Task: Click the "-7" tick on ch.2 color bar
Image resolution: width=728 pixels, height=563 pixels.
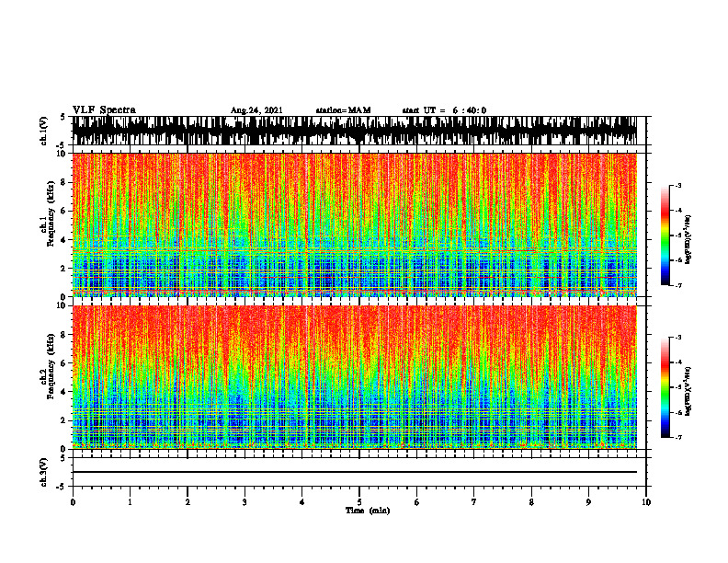Action: [678, 437]
